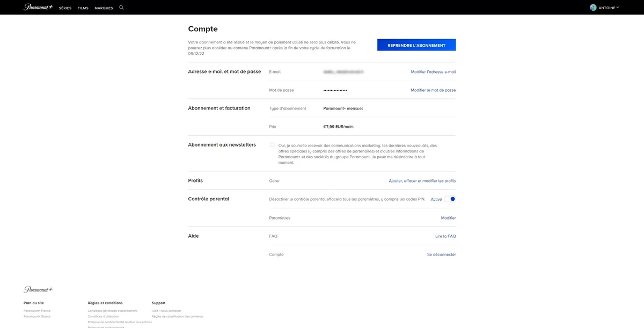644x328 pixels.
Task: Open the Films menu
Action: pos(83,8)
